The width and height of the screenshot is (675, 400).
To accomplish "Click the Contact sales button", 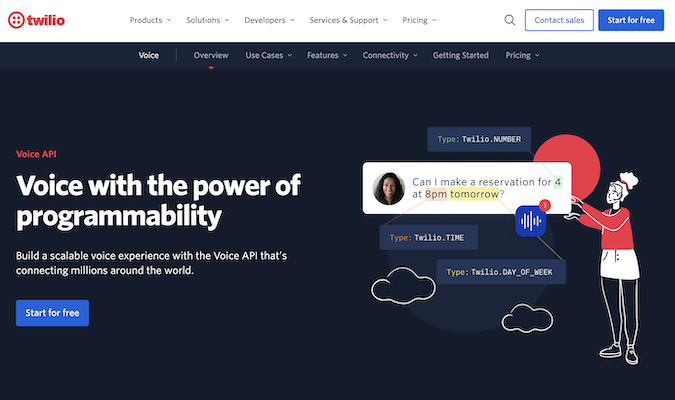I will [559, 20].
